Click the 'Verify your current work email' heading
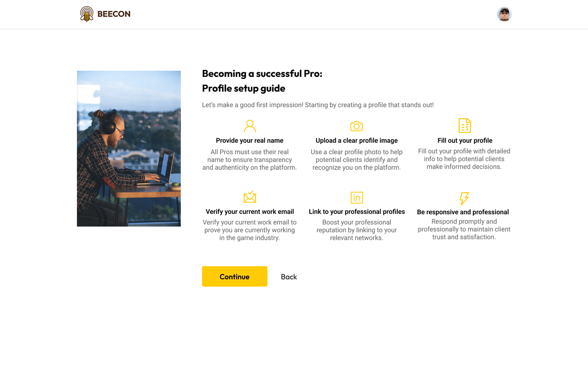The width and height of the screenshot is (588, 368). [x=250, y=212]
